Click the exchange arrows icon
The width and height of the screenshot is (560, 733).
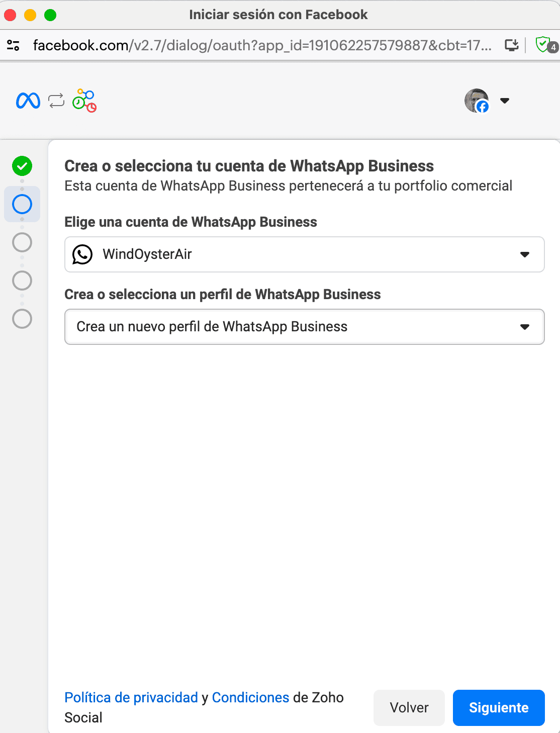[56, 101]
